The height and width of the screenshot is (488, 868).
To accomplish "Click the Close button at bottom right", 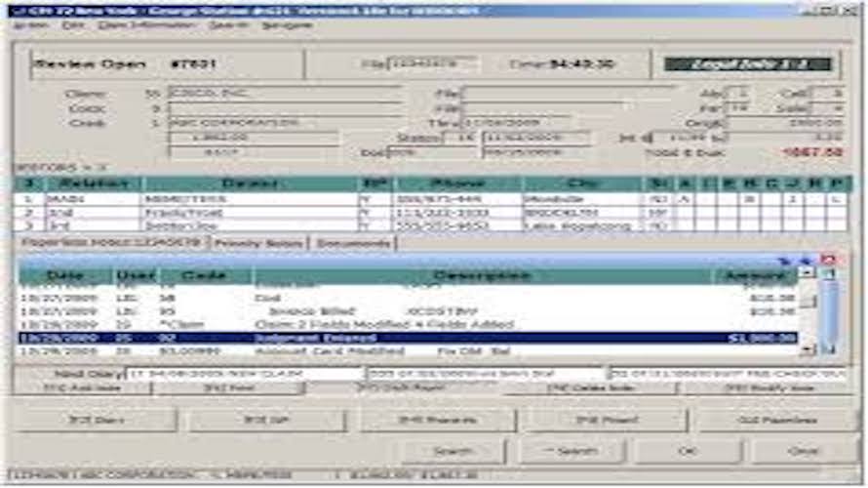I will 803,451.
